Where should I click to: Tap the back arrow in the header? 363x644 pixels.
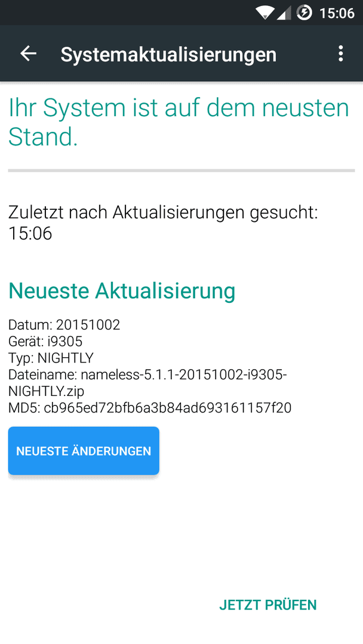[29, 54]
